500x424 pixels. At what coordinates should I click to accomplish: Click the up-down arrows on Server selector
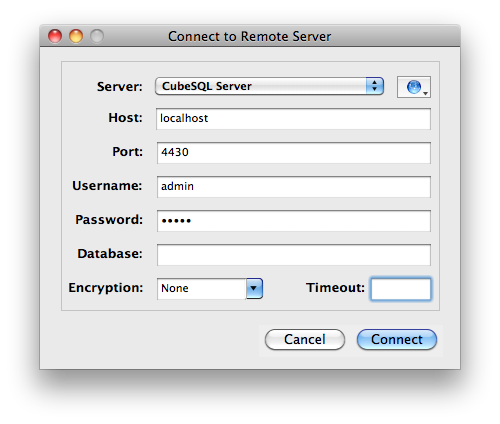(375, 86)
